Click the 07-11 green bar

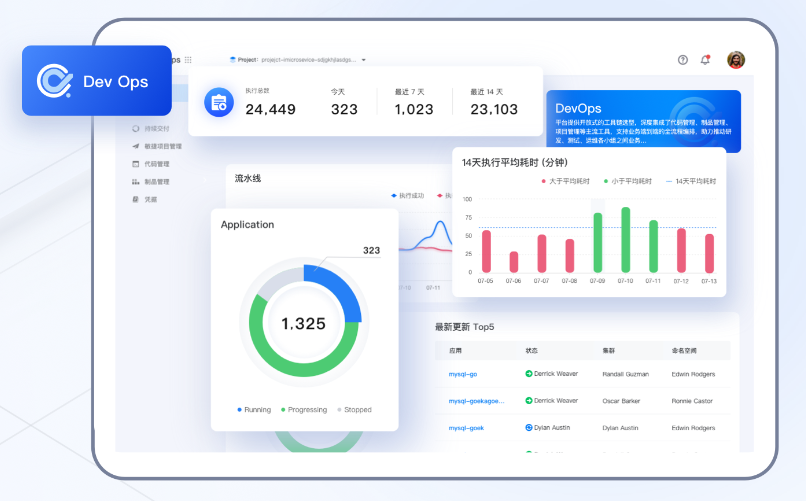pyautogui.click(x=653, y=246)
